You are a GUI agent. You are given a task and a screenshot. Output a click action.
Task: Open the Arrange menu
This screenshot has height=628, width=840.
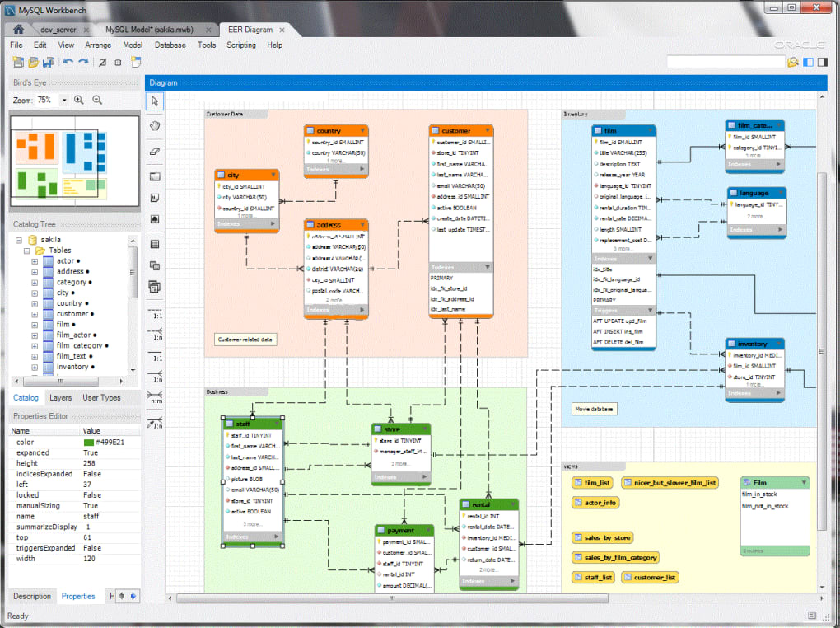click(x=98, y=45)
